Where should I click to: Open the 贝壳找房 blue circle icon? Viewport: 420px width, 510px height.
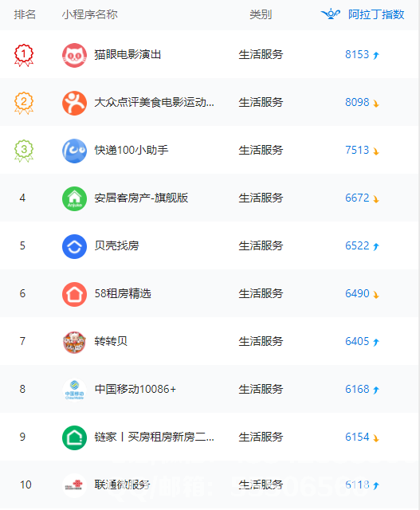pos(74,246)
